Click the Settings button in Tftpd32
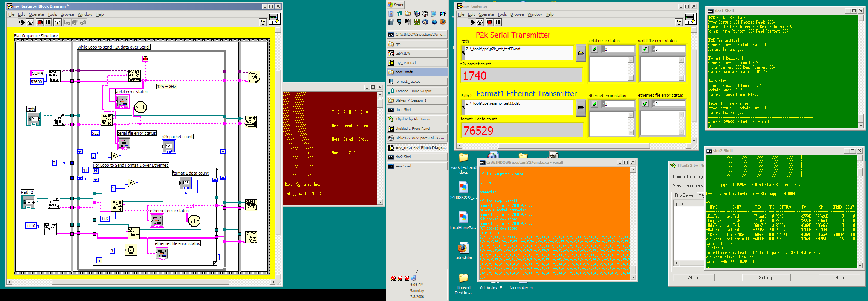868x301 pixels. [766, 278]
